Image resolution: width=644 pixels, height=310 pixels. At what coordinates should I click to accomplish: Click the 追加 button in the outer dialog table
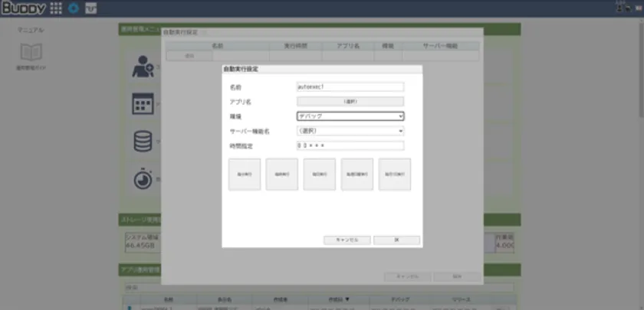tap(189, 56)
